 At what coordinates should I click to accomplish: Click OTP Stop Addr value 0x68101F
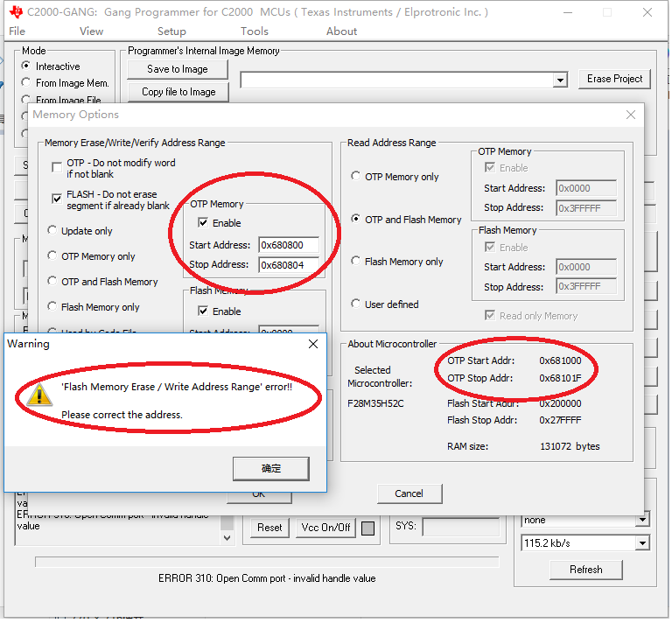[560, 378]
